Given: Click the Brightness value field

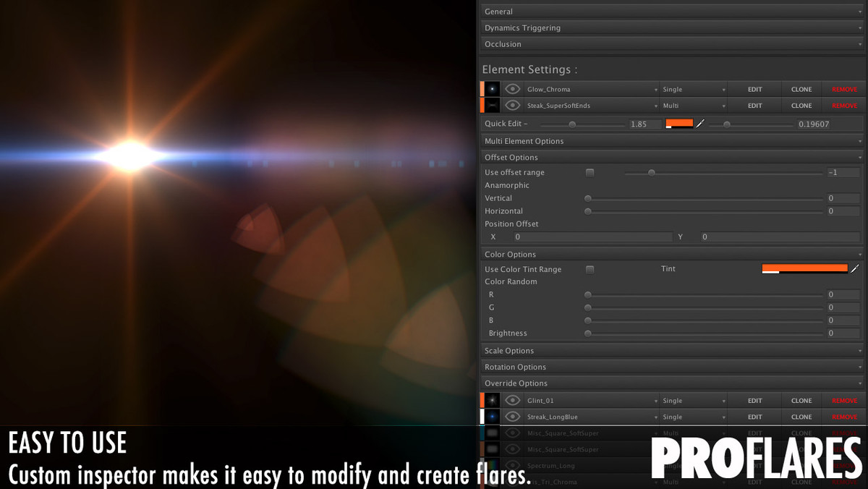Looking at the screenshot, I should 843,333.
